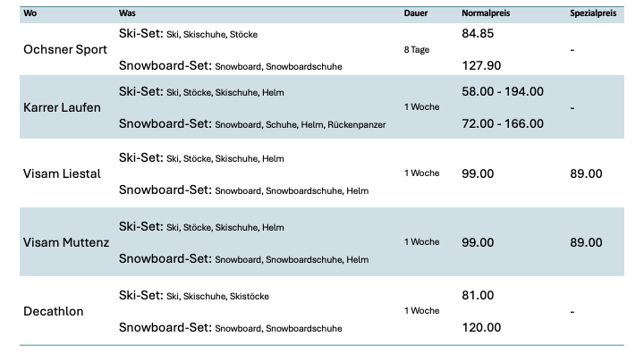The image size is (644, 362).
Task: Click Visam Liestal special price 89.00
Action: point(586,173)
